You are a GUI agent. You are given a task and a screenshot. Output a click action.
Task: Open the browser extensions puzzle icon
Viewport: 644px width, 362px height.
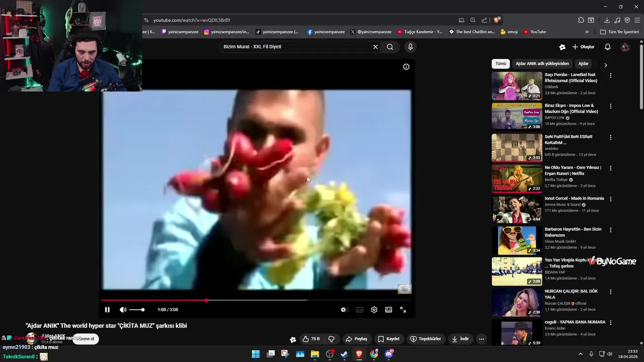pos(581,20)
